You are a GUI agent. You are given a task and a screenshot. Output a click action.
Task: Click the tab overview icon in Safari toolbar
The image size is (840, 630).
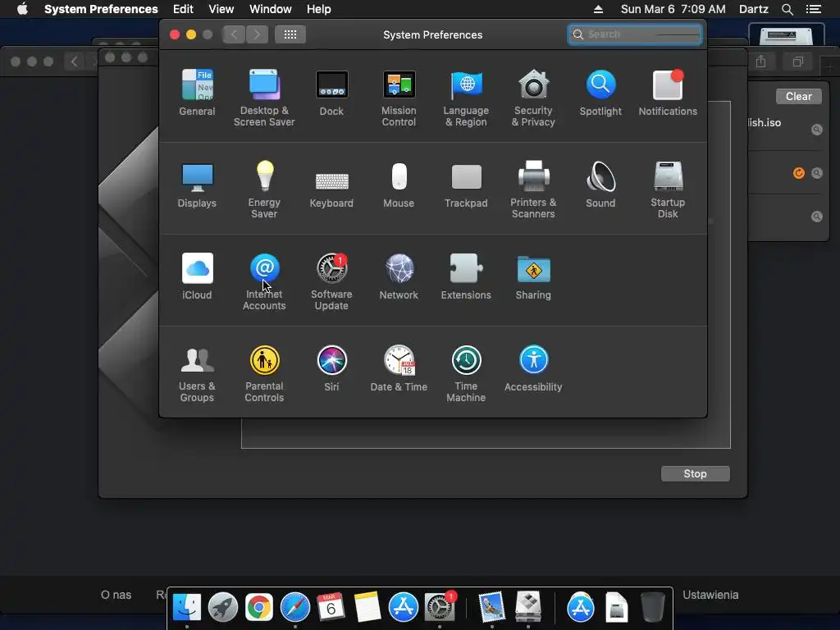pos(797,62)
